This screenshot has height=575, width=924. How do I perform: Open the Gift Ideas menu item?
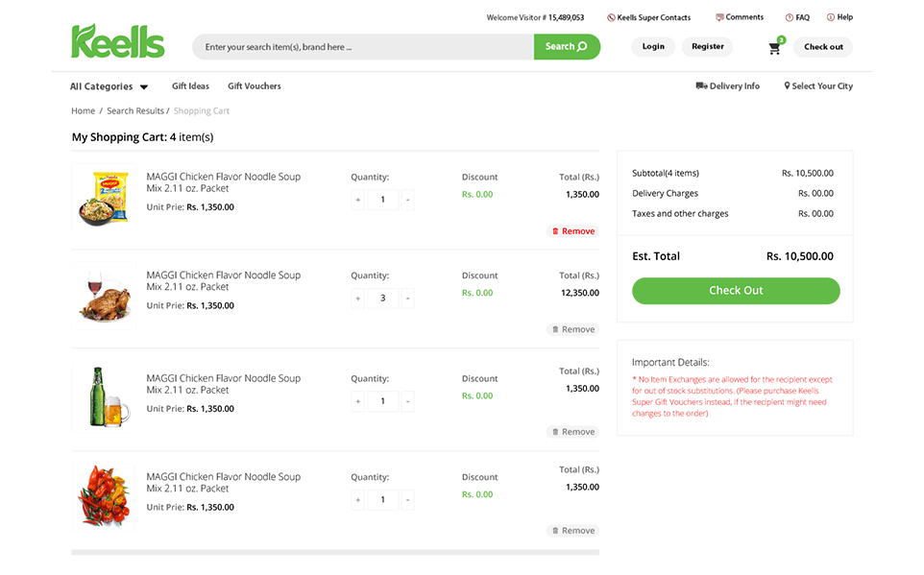coord(190,86)
